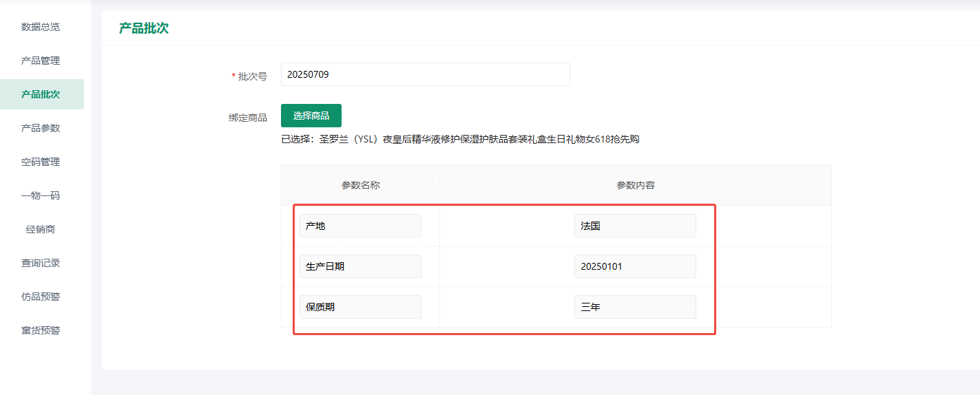
Task: Navigate to 空码管理
Action: [41, 162]
